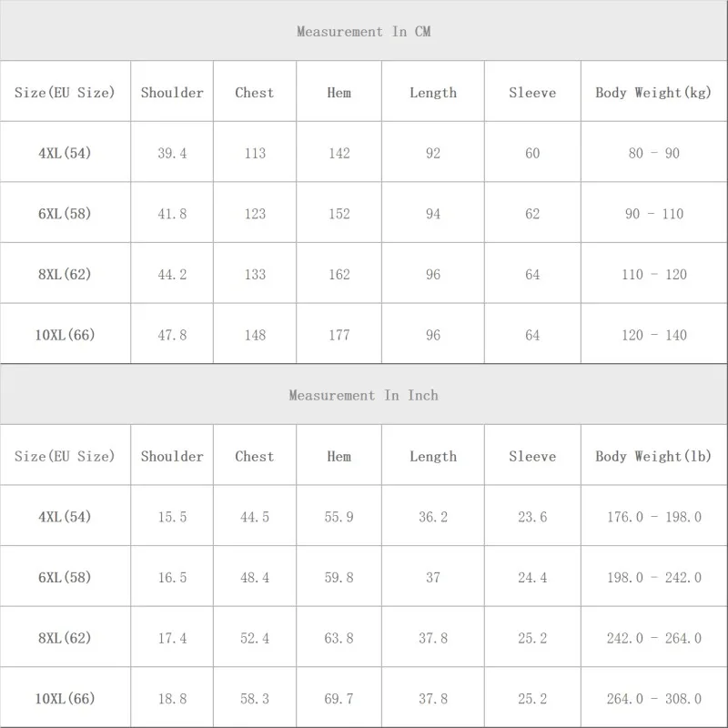The height and width of the screenshot is (728, 728).
Task: Click the 52.4 chest inch cell
Action: 255,637
